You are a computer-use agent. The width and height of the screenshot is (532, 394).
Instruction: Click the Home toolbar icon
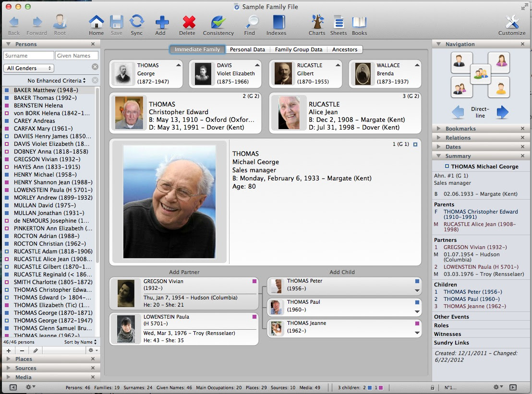click(x=96, y=22)
